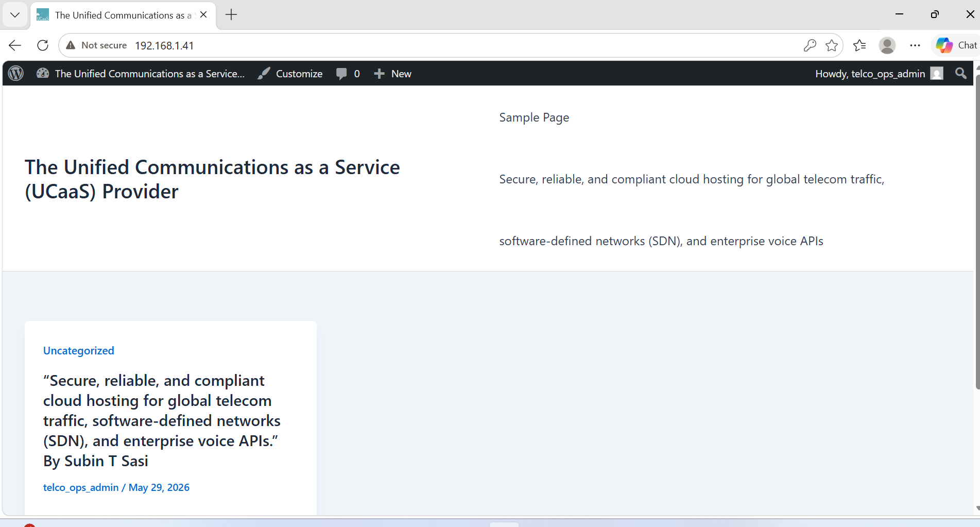Open the site dashboard via the gauge icon
This screenshot has width=980, height=527.
click(43, 74)
